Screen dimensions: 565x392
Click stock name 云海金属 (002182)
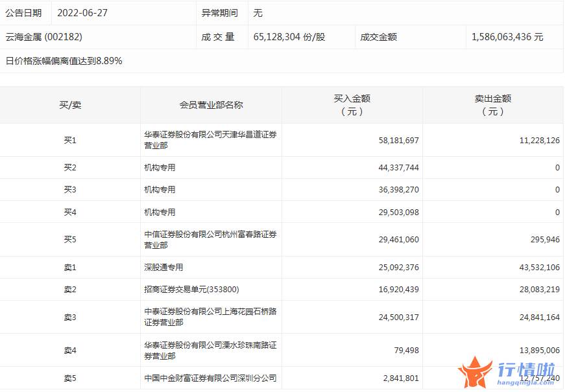click(43, 37)
